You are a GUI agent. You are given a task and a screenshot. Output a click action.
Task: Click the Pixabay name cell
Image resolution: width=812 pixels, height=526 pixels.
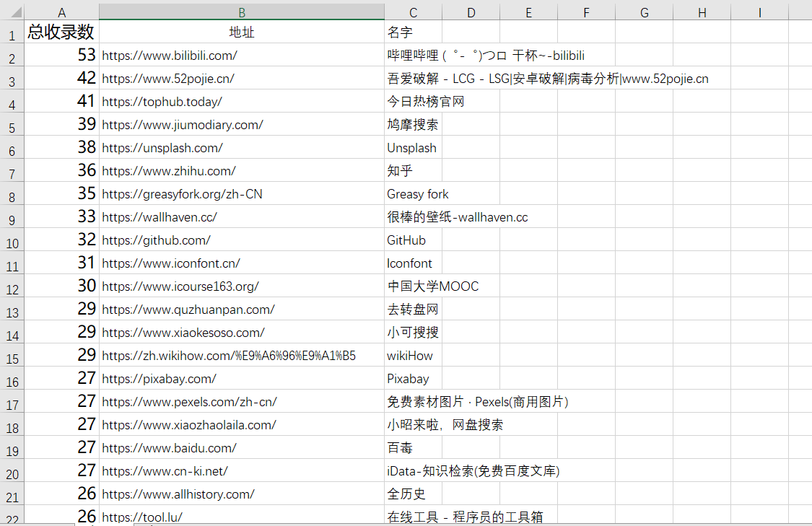(x=414, y=379)
